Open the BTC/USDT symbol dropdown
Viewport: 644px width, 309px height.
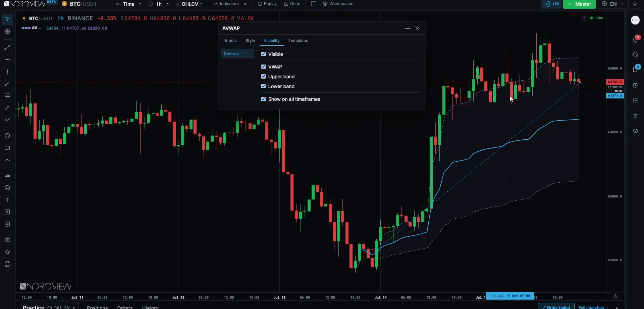(83, 4)
